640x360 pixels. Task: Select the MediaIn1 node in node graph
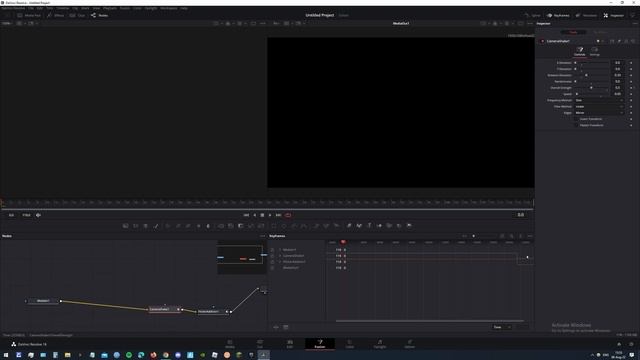pos(43,301)
